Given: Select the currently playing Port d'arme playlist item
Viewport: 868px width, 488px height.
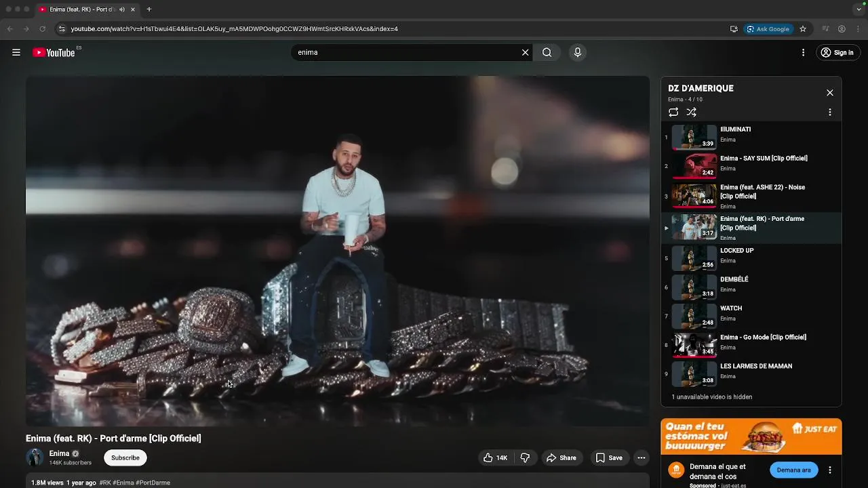Looking at the screenshot, I should pos(751,228).
